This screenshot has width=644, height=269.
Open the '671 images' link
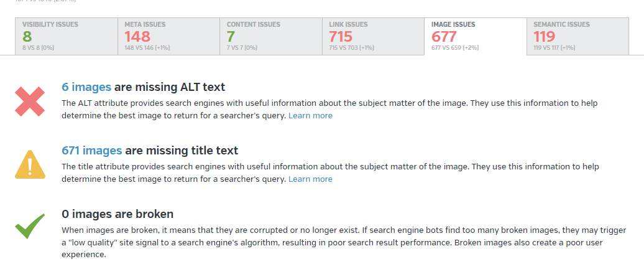92,151
